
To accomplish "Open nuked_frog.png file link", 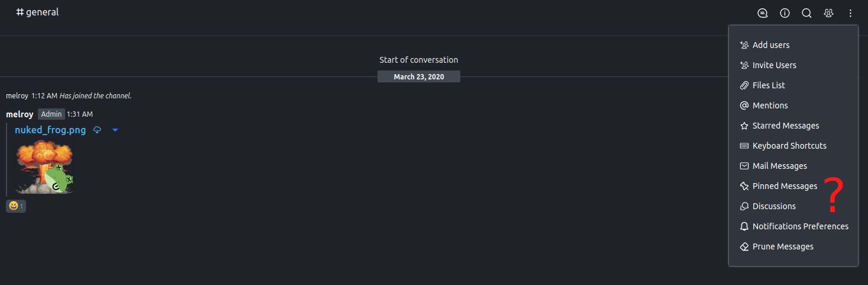I will [50, 130].
